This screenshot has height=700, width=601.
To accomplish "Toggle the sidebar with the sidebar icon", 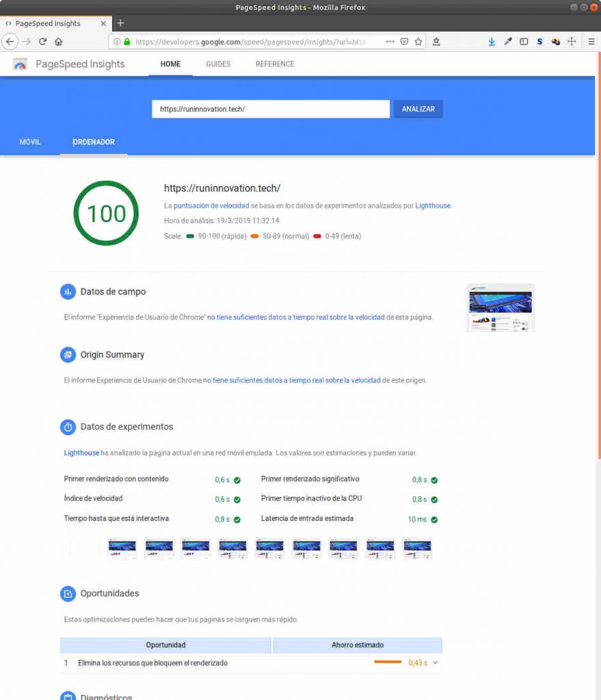I will [x=524, y=42].
